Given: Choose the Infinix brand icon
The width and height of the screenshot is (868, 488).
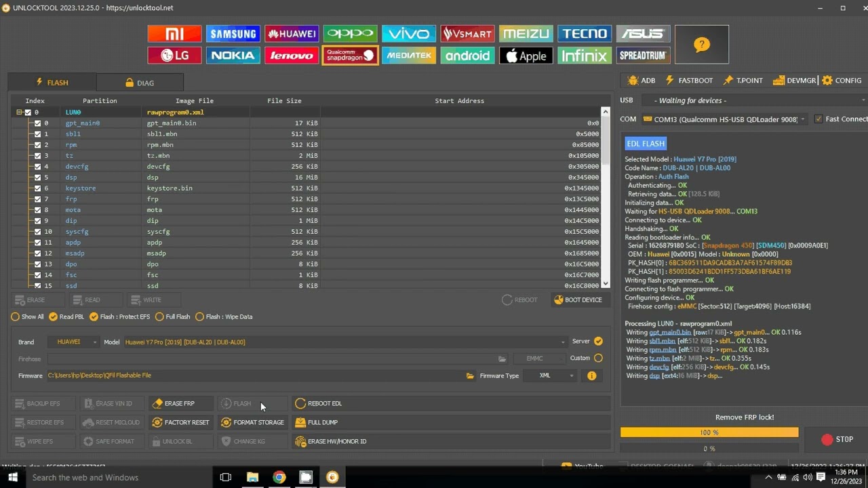Looking at the screenshot, I should tap(585, 56).
